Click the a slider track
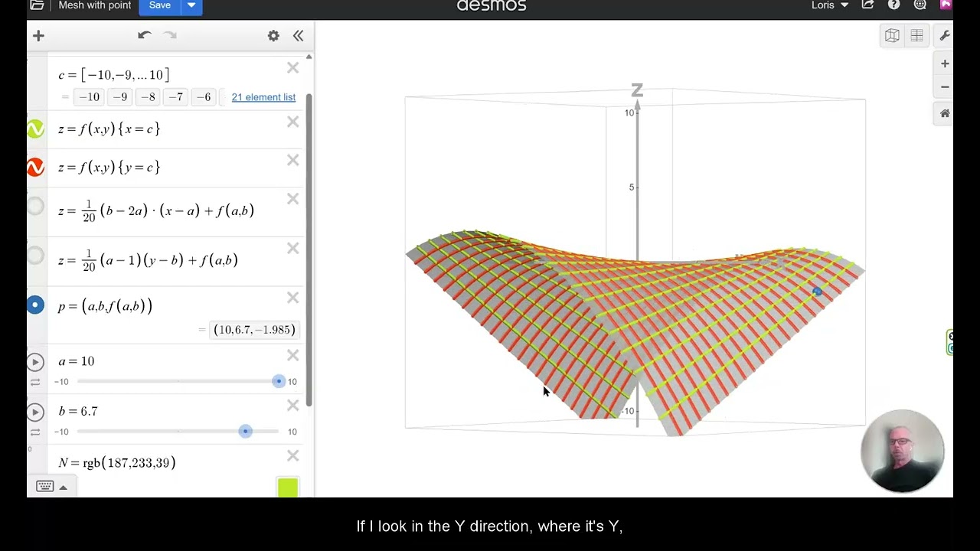This screenshot has height=551, width=980. 178,381
